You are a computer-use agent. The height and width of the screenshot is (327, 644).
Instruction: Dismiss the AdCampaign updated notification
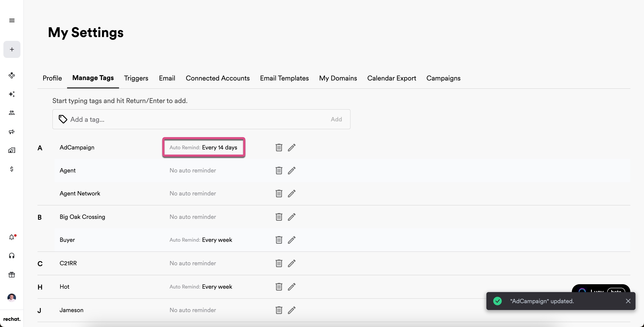pos(628,301)
